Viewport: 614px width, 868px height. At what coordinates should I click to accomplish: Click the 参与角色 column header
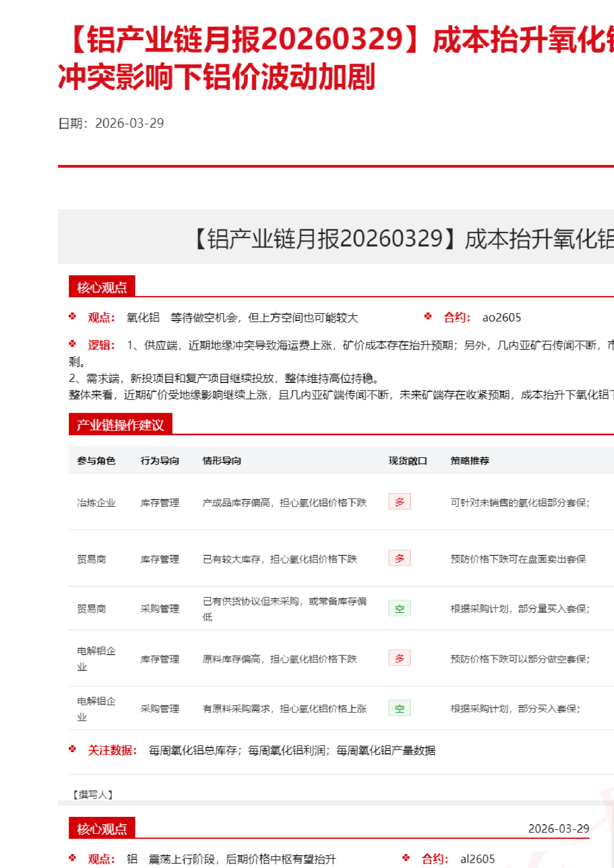click(x=96, y=460)
